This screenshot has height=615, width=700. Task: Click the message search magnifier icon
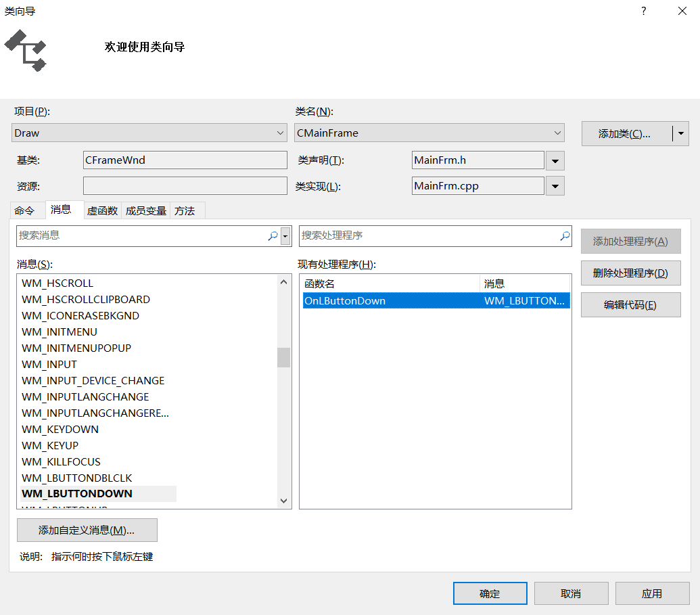pyautogui.click(x=273, y=235)
